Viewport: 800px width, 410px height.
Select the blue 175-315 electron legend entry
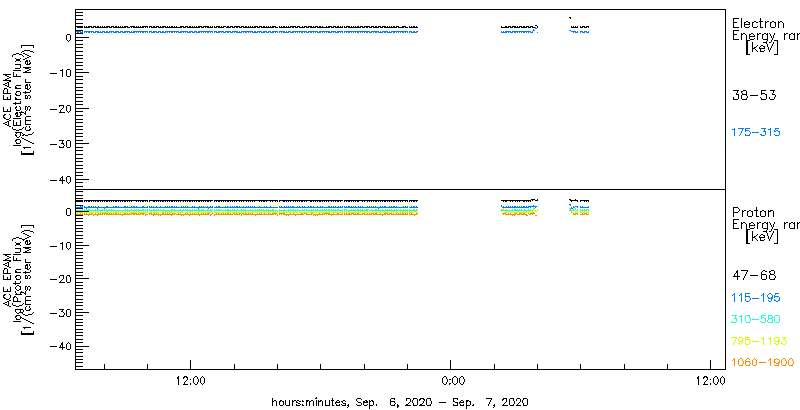coord(756,133)
